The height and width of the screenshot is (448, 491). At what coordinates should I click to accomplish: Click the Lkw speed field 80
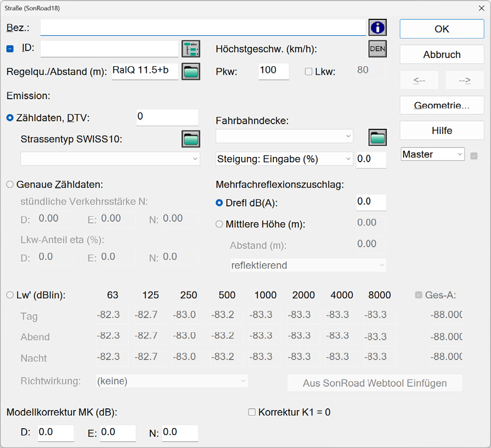371,71
